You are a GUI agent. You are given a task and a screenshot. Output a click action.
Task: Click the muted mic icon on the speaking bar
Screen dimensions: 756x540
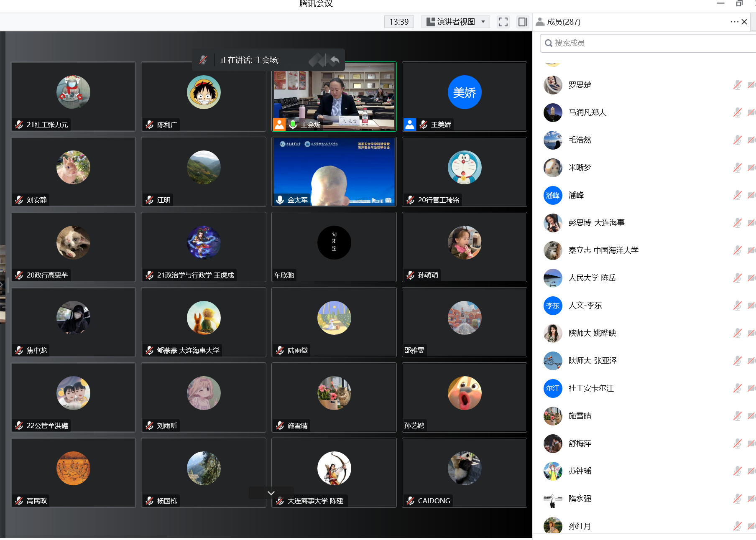203,60
